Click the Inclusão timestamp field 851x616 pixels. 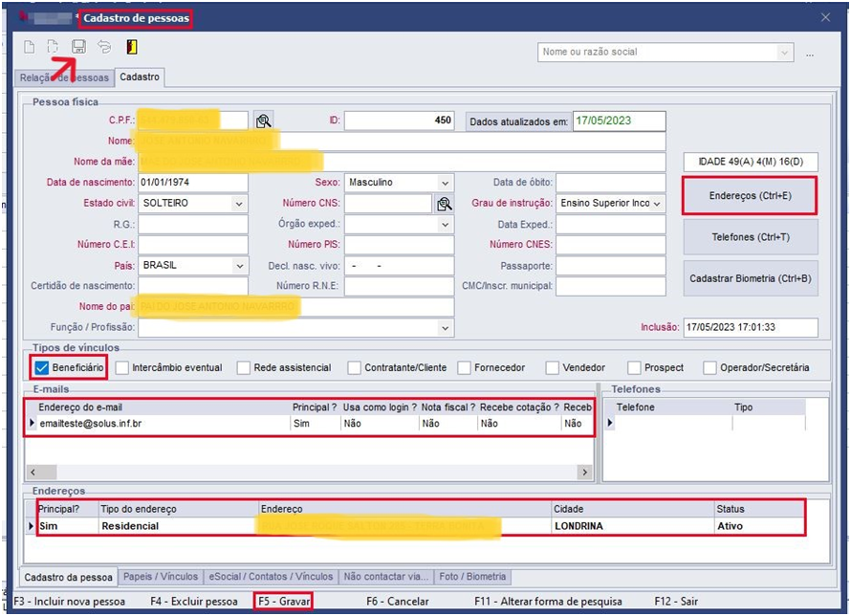pos(750,327)
